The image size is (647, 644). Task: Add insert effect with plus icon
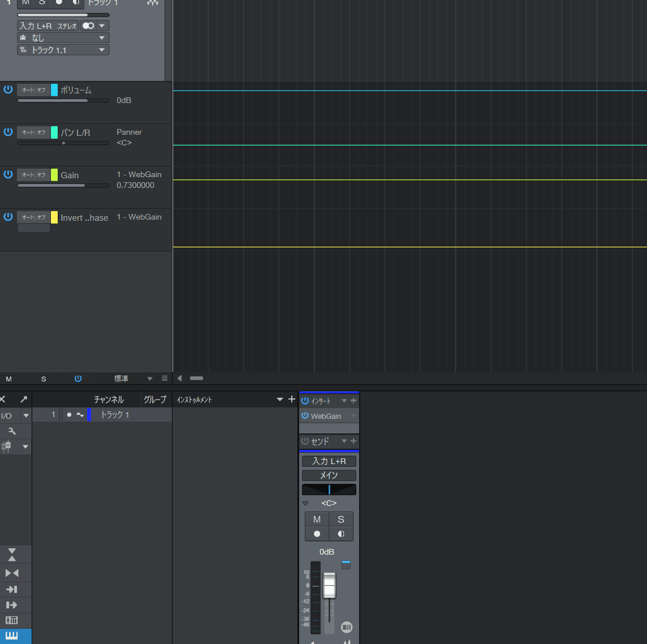(353, 401)
